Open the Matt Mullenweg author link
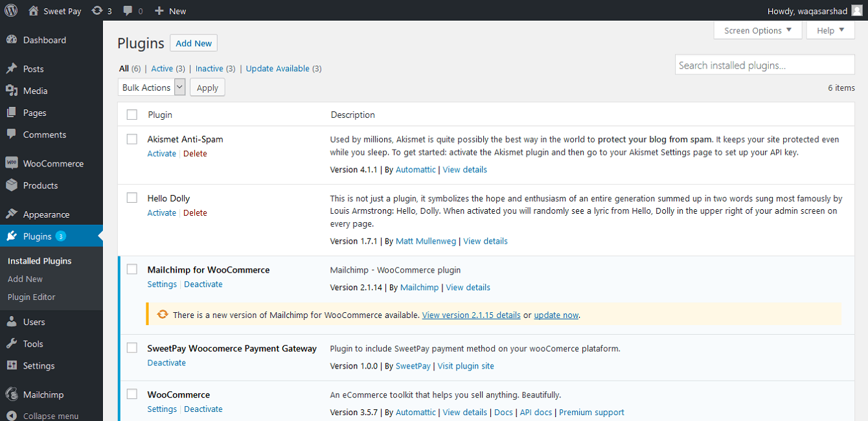 tap(427, 241)
